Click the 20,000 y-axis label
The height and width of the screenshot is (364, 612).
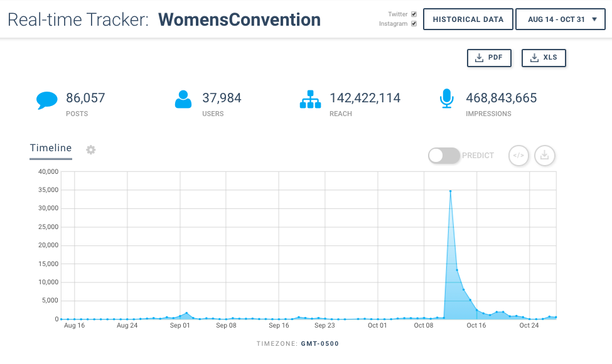tap(48, 245)
